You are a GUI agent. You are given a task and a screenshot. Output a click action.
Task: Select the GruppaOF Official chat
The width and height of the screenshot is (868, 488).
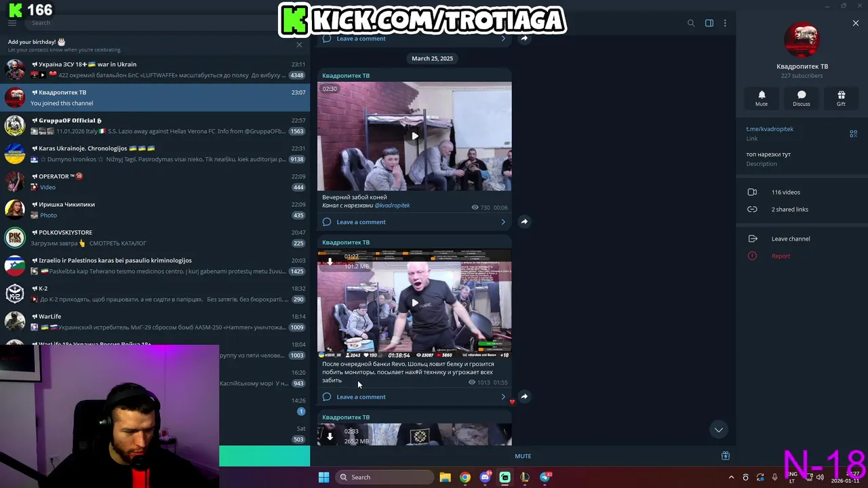(155, 125)
